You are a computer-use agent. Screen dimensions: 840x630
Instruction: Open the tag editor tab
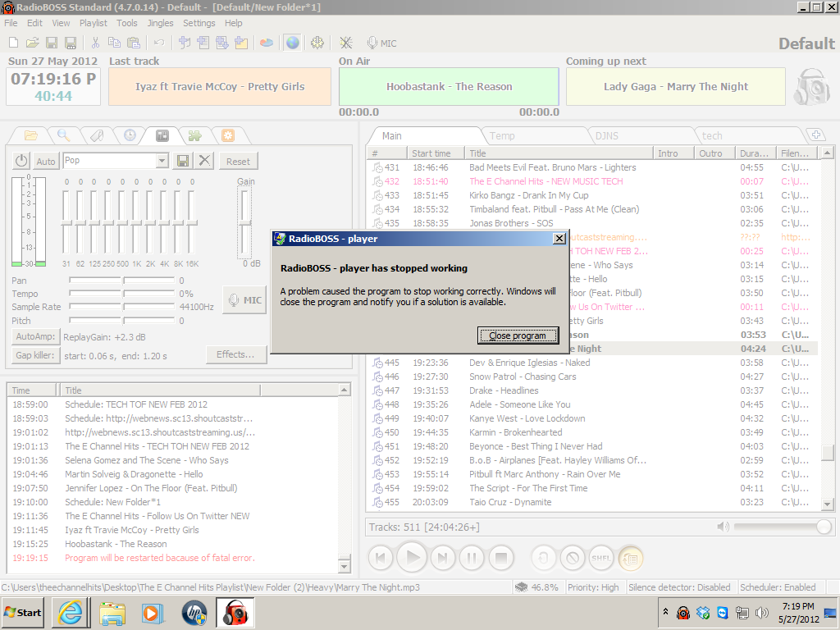(x=97, y=135)
